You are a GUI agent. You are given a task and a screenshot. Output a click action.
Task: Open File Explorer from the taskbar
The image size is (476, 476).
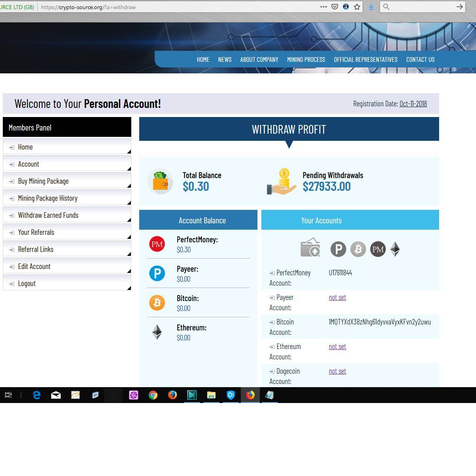[211, 395]
